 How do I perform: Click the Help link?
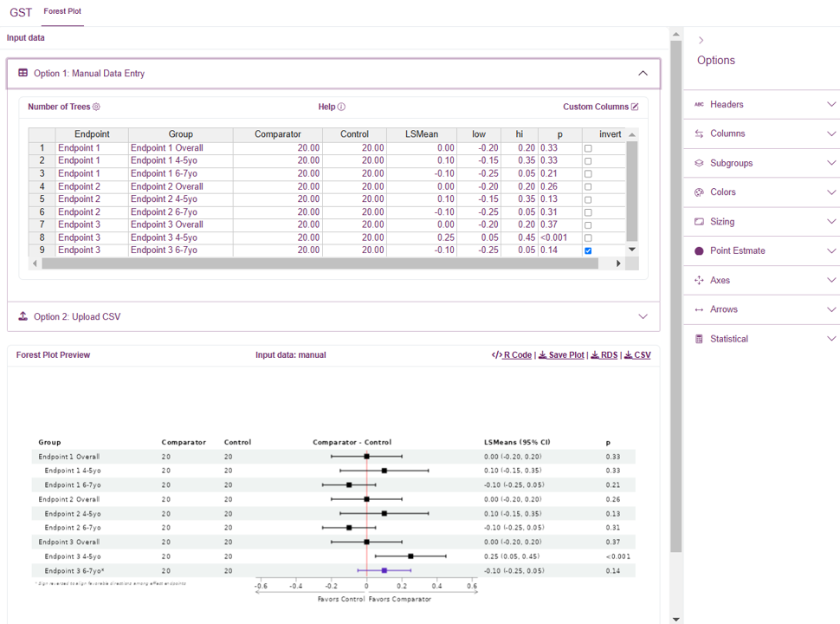(332, 107)
